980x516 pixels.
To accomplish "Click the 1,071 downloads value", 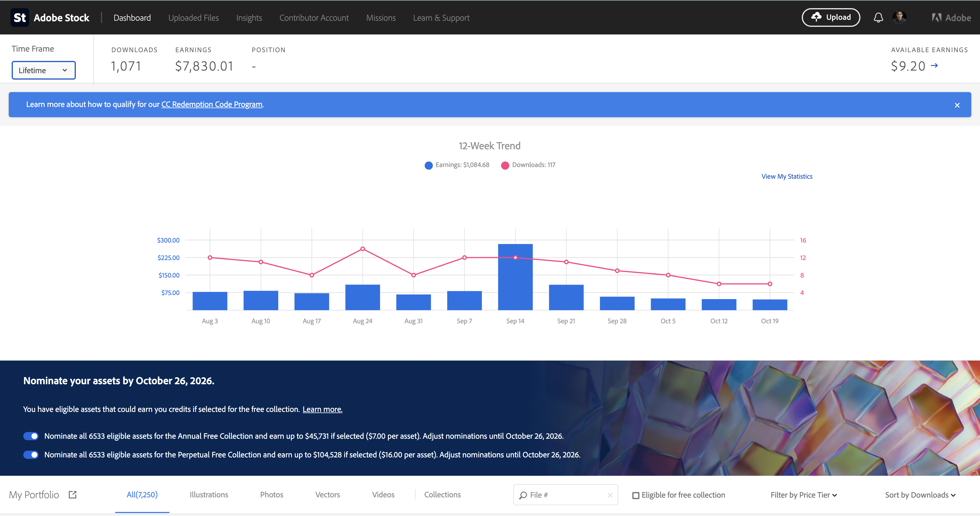I will click(x=126, y=66).
